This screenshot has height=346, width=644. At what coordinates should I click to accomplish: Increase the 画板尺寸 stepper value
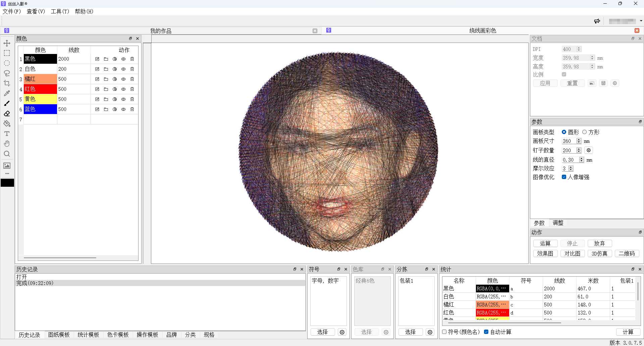coord(579,140)
